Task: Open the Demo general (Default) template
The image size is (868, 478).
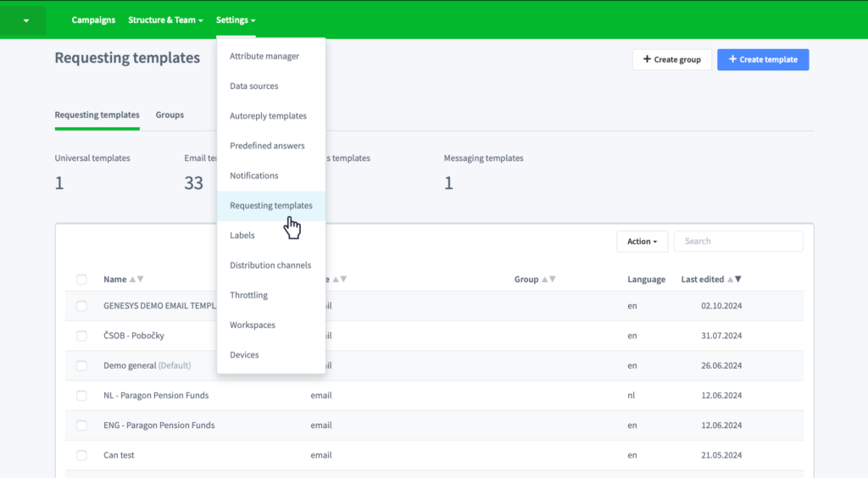Action: 147,365
